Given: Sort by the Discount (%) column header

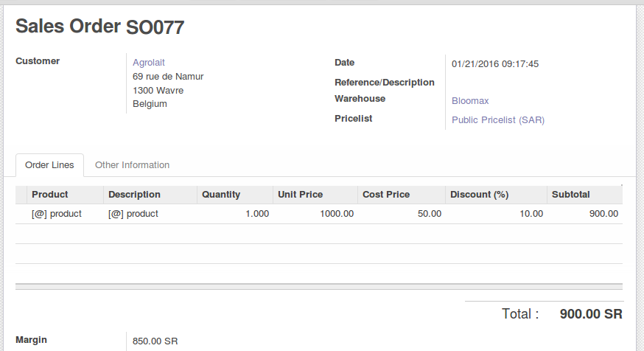Looking at the screenshot, I should click(496, 195).
